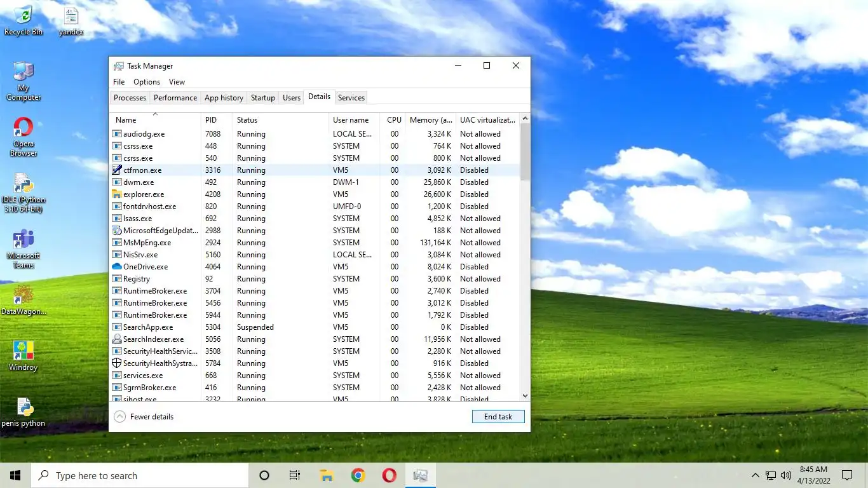Select the MicrosoftEdgeUpdate process icon
Viewport: 868px width, 488px height.
(117, 231)
